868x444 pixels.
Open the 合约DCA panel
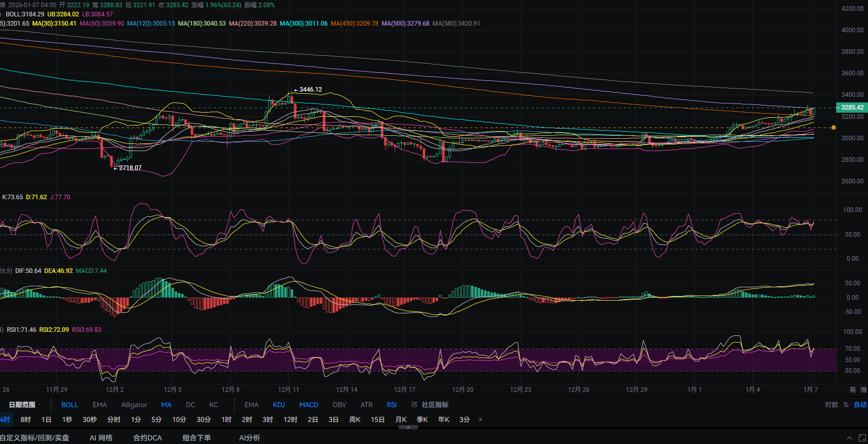(x=148, y=438)
